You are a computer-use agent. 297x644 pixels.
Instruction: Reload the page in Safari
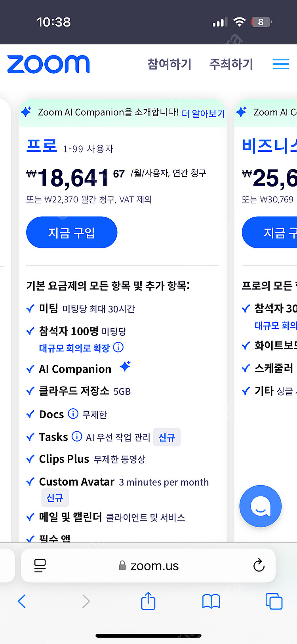[259, 566]
